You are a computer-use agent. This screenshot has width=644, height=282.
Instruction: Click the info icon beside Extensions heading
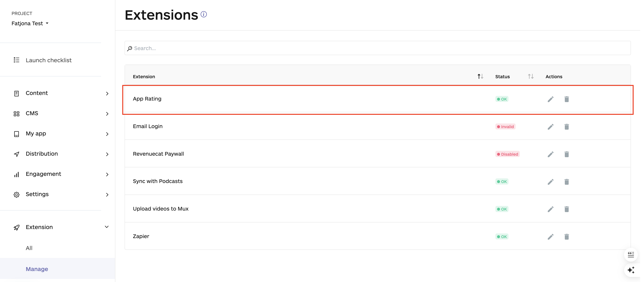tap(204, 14)
